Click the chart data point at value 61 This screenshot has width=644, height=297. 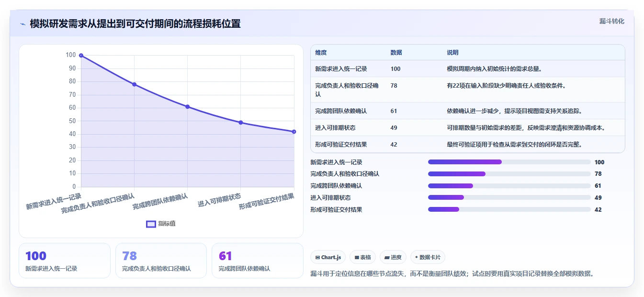[x=187, y=107]
